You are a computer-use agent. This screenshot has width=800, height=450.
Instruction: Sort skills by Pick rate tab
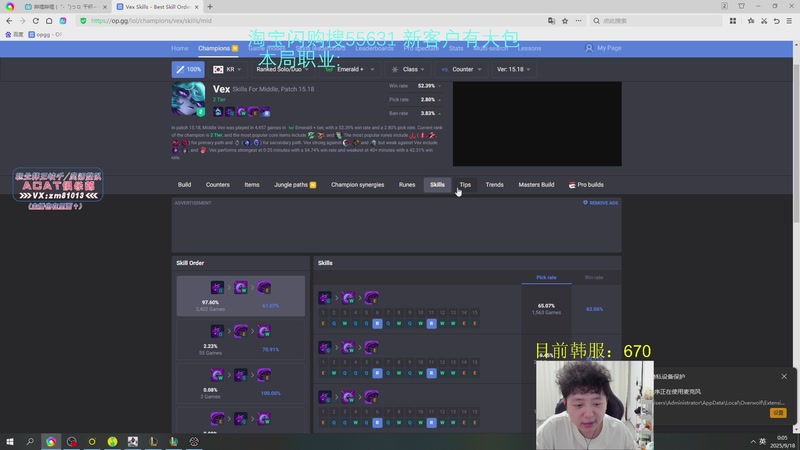tap(546, 278)
